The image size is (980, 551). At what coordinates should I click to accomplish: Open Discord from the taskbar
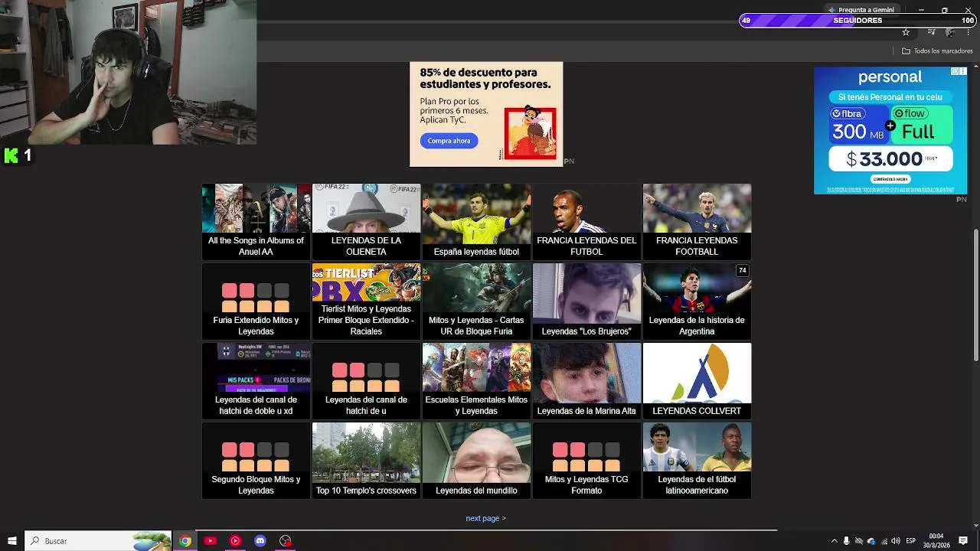[x=260, y=541]
